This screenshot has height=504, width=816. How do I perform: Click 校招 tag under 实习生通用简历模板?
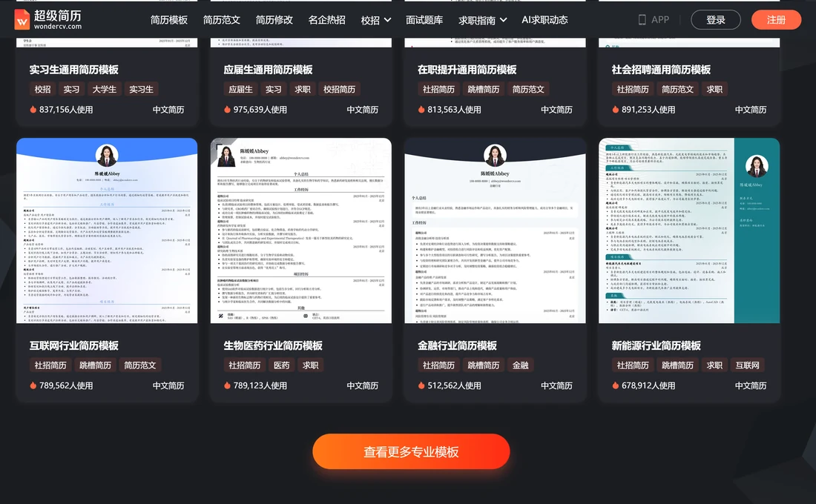pyautogui.click(x=43, y=90)
